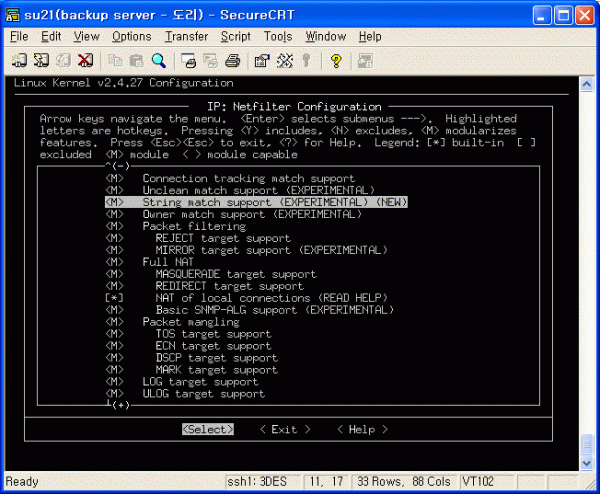This screenshot has width=600, height=494.
Task: Open the Tools menu
Action: tap(278, 36)
